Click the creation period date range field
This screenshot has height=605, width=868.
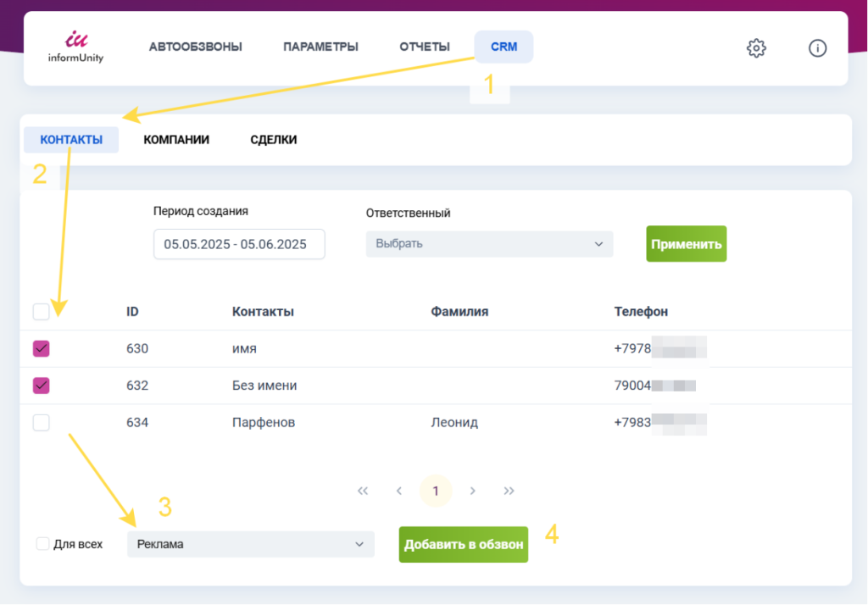pyautogui.click(x=239, y=244)
